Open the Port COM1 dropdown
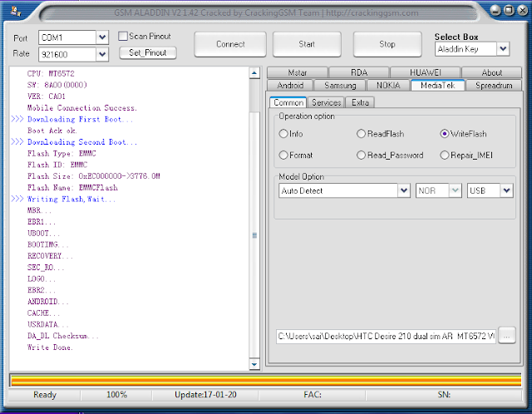 pos(102,37)
